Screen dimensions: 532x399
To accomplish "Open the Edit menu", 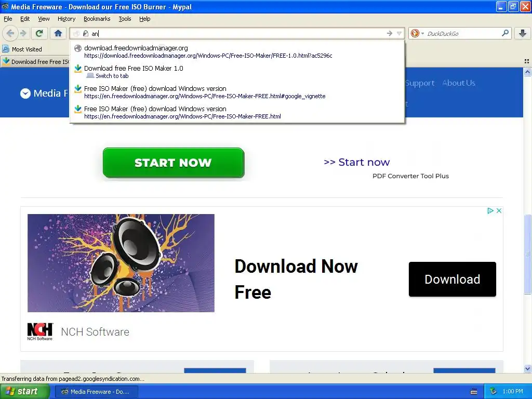I will 25,19.
